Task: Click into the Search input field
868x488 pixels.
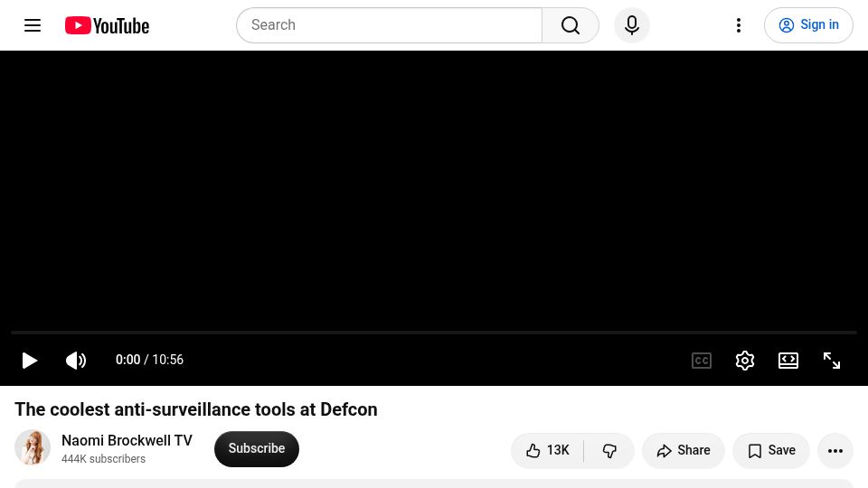Action: click(389, 25)
